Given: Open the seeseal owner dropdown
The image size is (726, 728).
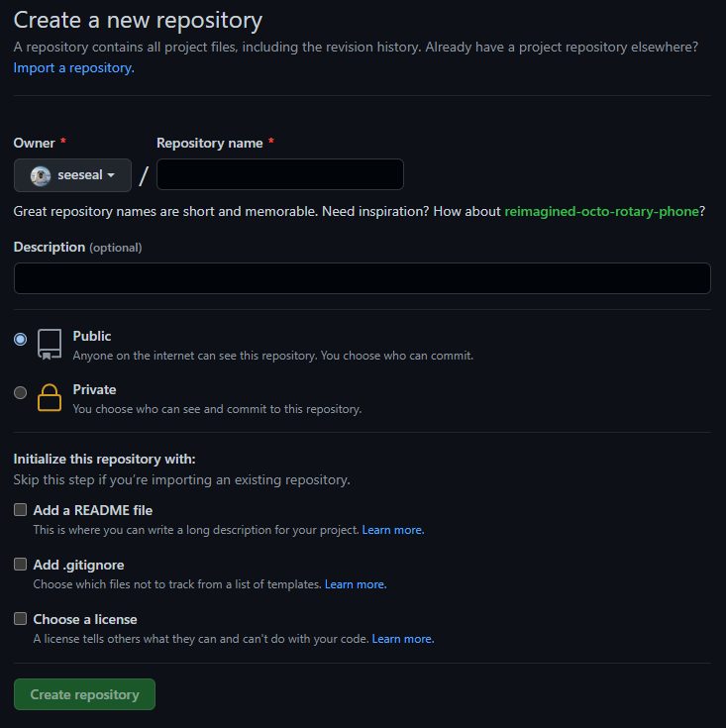Looking at the screenshot, I should (73, 175).
